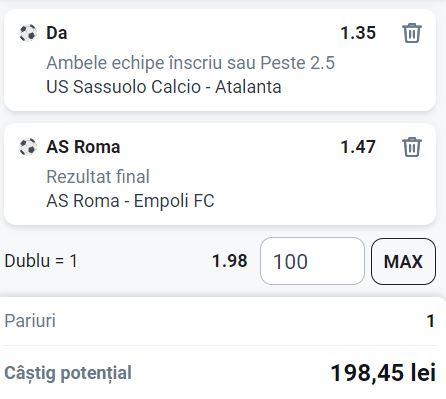446x399 pixels.
Task: Remove the AS Roma selection using the trash icon
Action: click(x=412, y=147)
